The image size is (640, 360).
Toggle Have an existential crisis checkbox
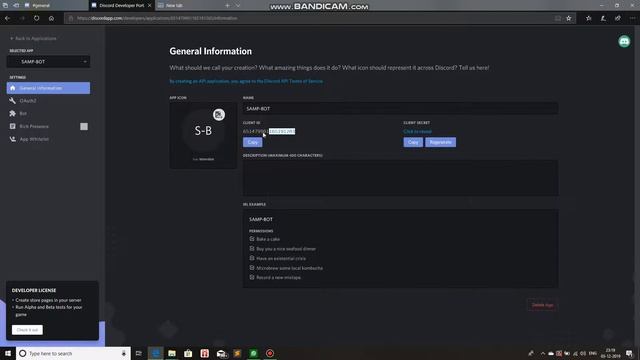[252, 258]
